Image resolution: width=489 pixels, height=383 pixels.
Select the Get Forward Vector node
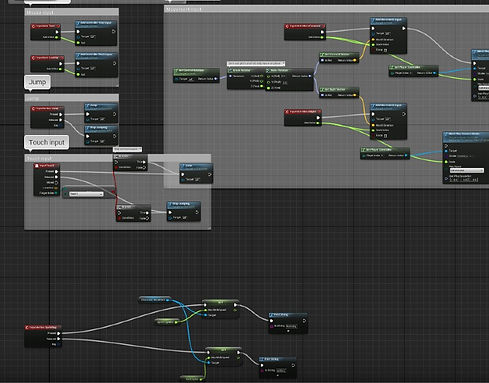339,57
